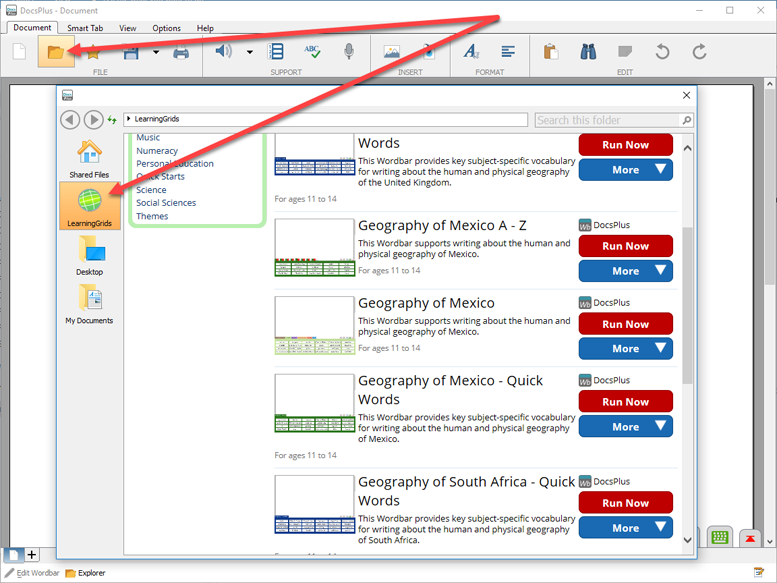Viewport: 777px width, 583px height.
Task: Click the Geography of Mexico - Quick Words thumbnail
Action: click(x=314, y=403)
